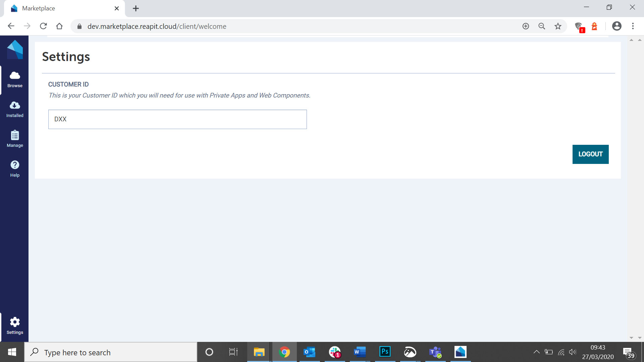Open the ad-blocker extension
The height and width of the screenshot is (362, 644).
coord(579,26)
